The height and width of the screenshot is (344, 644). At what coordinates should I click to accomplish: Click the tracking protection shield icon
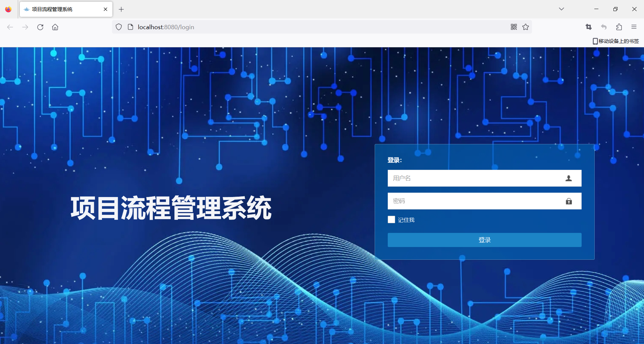click(119, 27)
